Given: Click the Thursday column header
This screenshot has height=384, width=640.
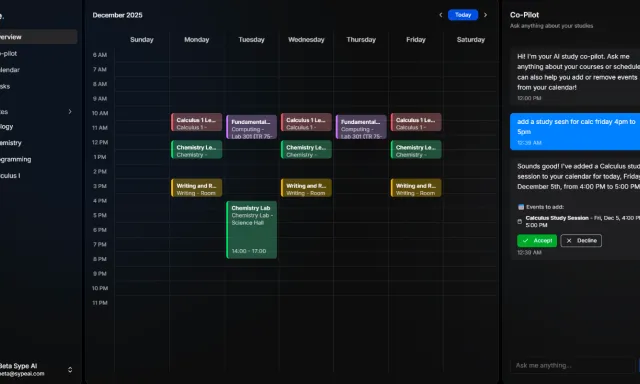Looking at the screenshot, I should [361, 40].
